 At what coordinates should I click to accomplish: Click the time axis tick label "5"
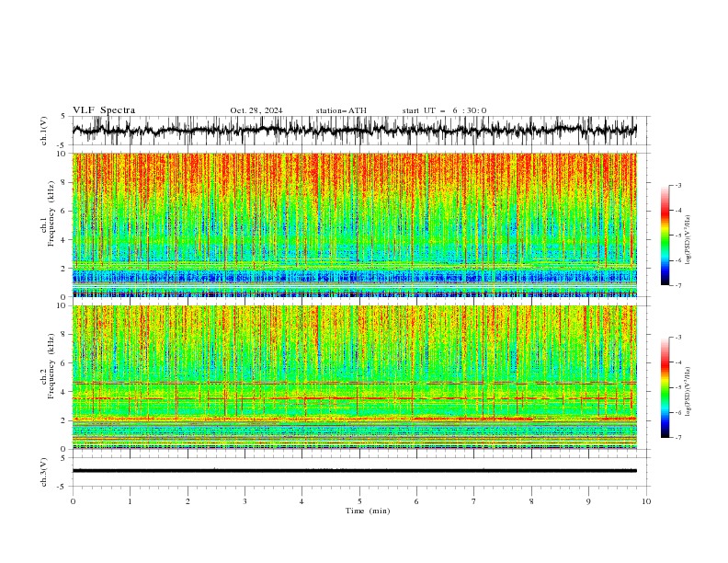coord(359,501)
